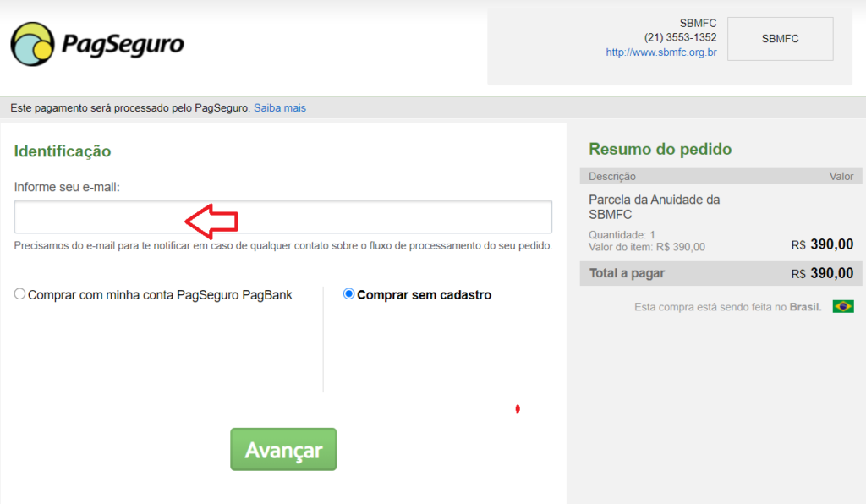
Task: Click Esta compra está sendo feita no Brasil text
Action: tap(727, 307)
